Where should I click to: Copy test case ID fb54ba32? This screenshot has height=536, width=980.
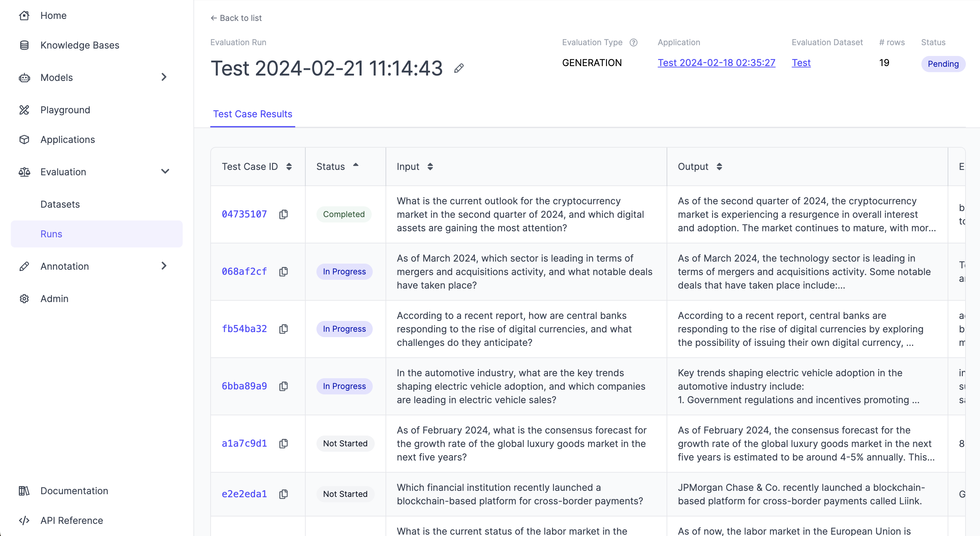[283, 329]
